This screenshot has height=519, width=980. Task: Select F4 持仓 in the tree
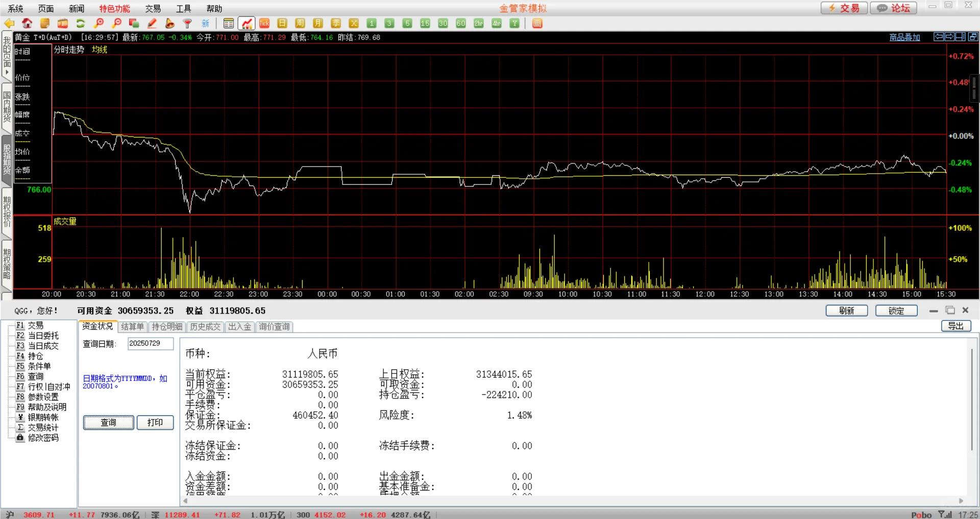(x=30, y=356)
